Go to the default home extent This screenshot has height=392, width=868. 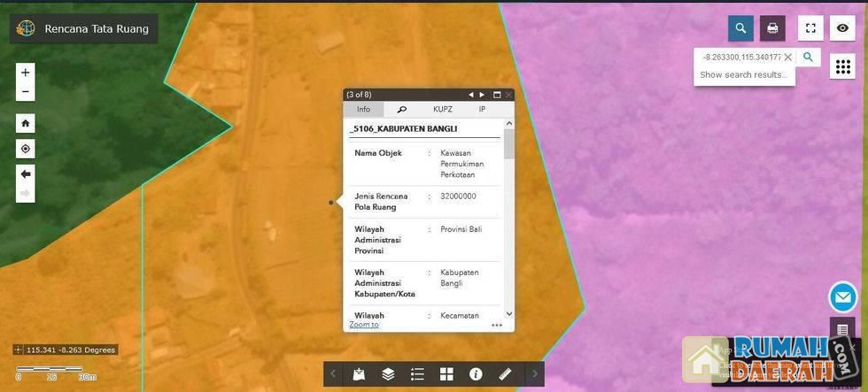pyautogui.click(x=26, y=124)
